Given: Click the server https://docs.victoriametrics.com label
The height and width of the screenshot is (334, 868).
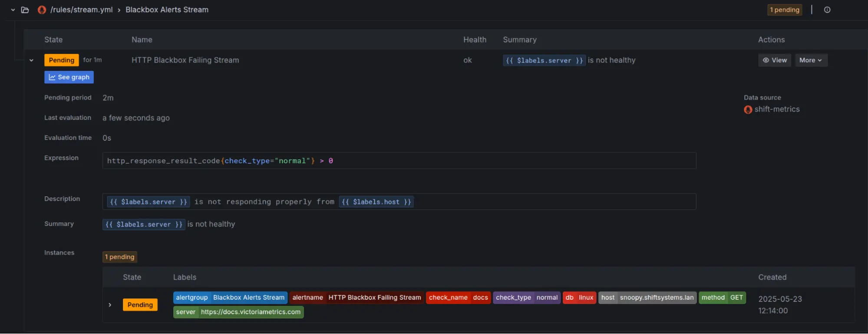Looking at the screenshot, I should 238,312.
